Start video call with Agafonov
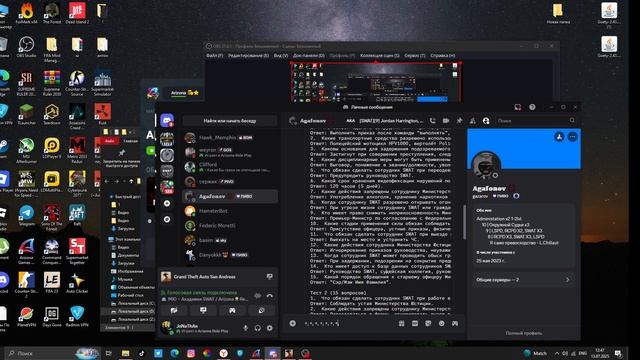 click(446, 121)
